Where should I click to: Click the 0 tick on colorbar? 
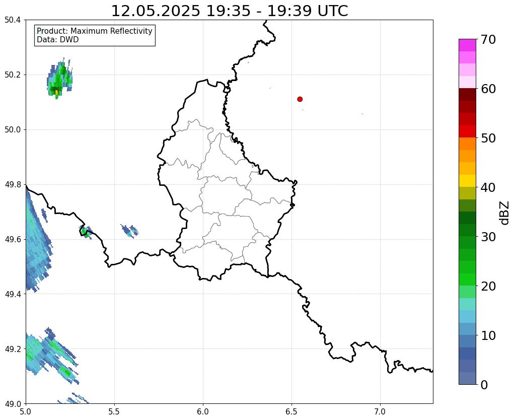click(x=484, y=385)
